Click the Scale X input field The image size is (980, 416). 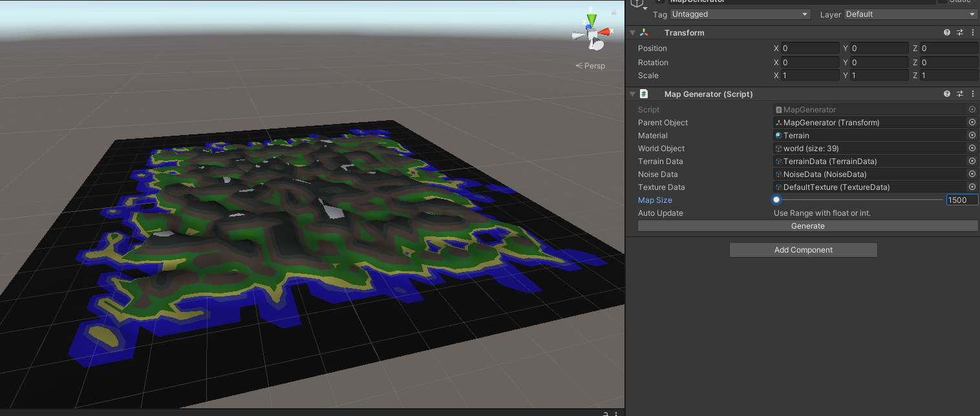[810, 76]
